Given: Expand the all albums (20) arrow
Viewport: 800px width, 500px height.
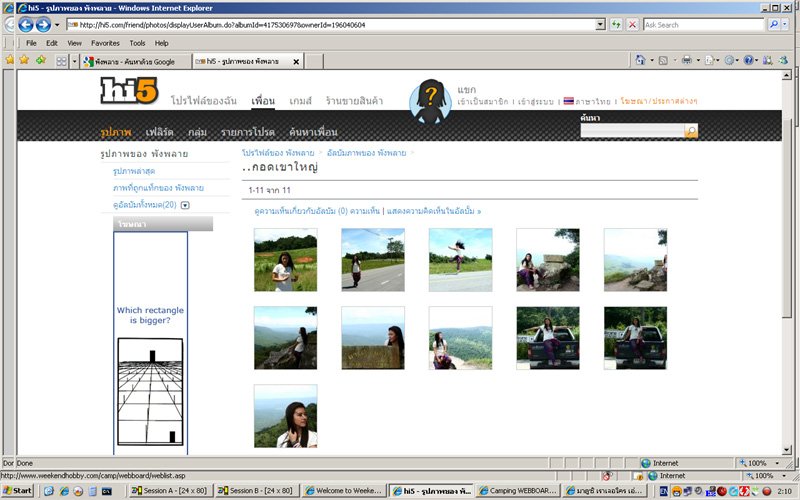Looking at the screenshot, I should click(x=185, y=205).
